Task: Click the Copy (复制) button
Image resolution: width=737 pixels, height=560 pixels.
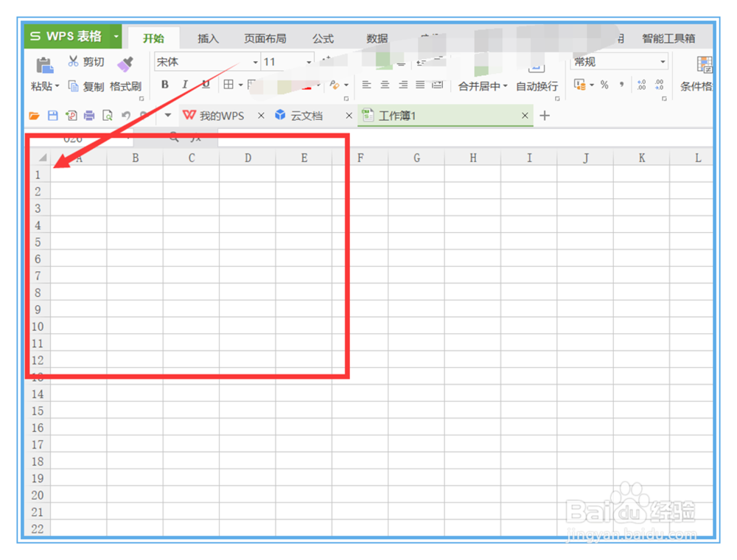Action: [x=86, y=86]
